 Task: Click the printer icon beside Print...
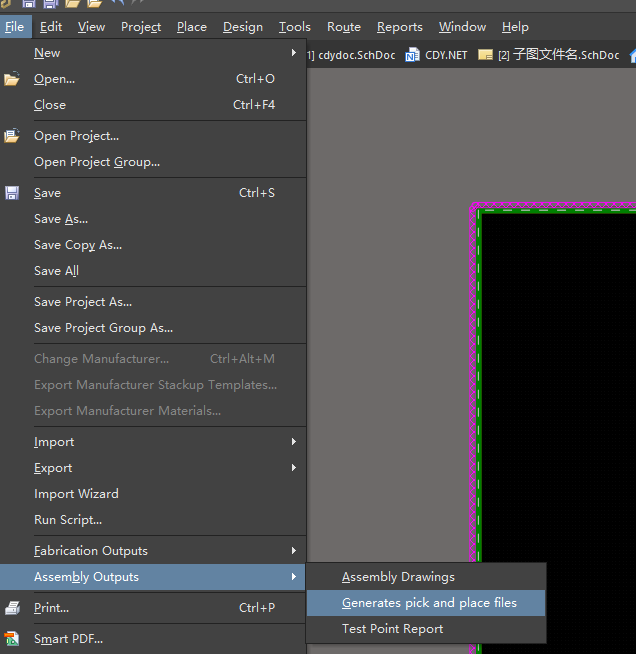(12, 608)
